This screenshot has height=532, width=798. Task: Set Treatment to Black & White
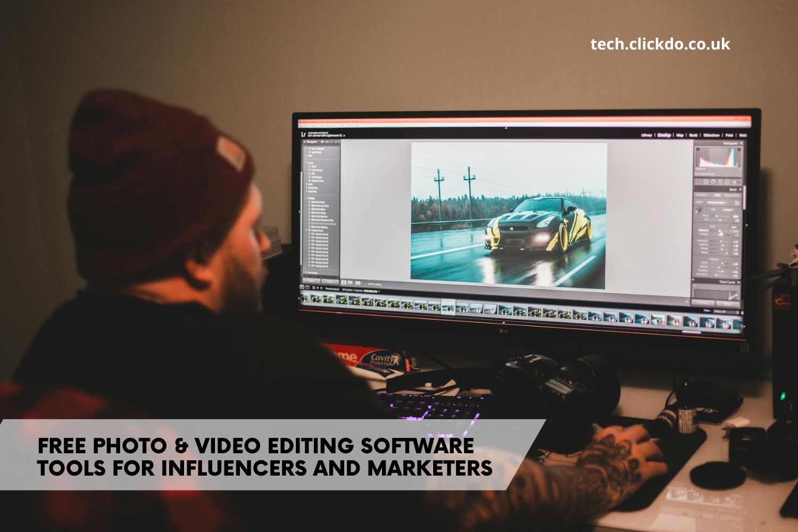click(732, 195)
